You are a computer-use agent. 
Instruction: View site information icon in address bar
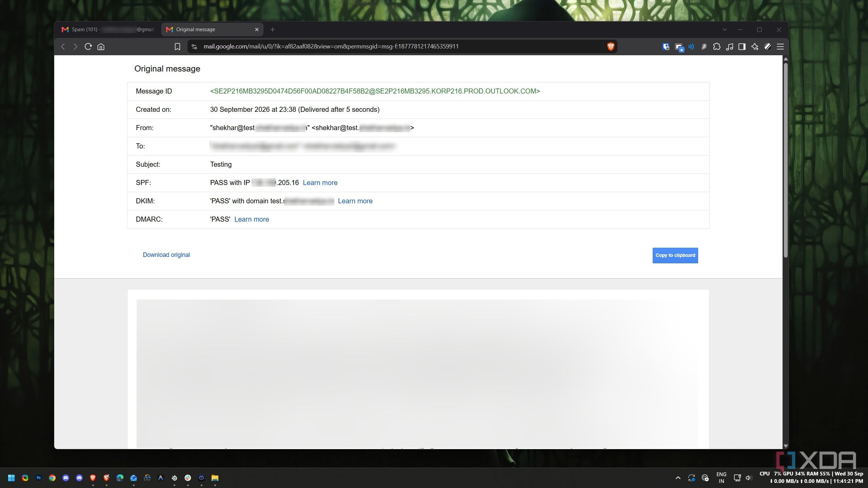coord(194,47)
